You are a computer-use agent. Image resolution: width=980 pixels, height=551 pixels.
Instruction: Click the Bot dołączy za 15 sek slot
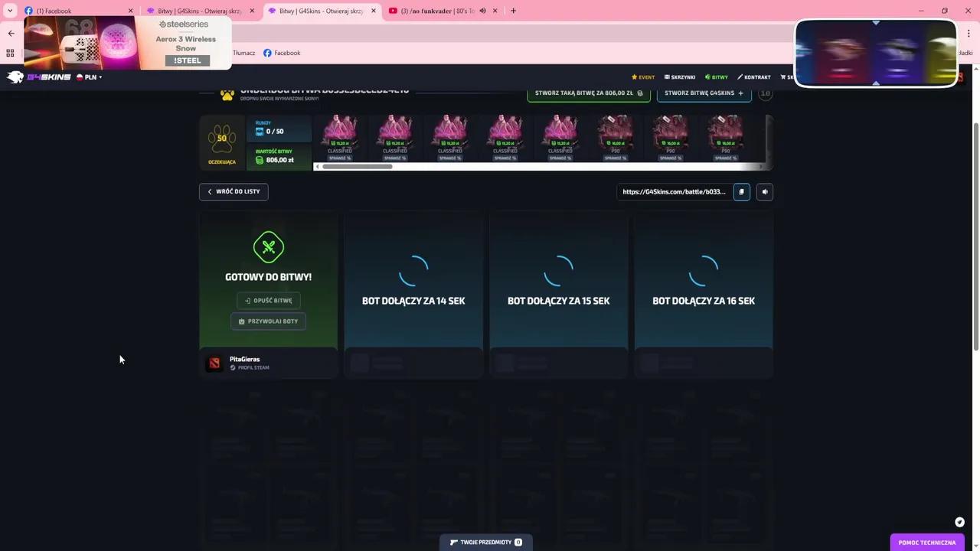559,279
